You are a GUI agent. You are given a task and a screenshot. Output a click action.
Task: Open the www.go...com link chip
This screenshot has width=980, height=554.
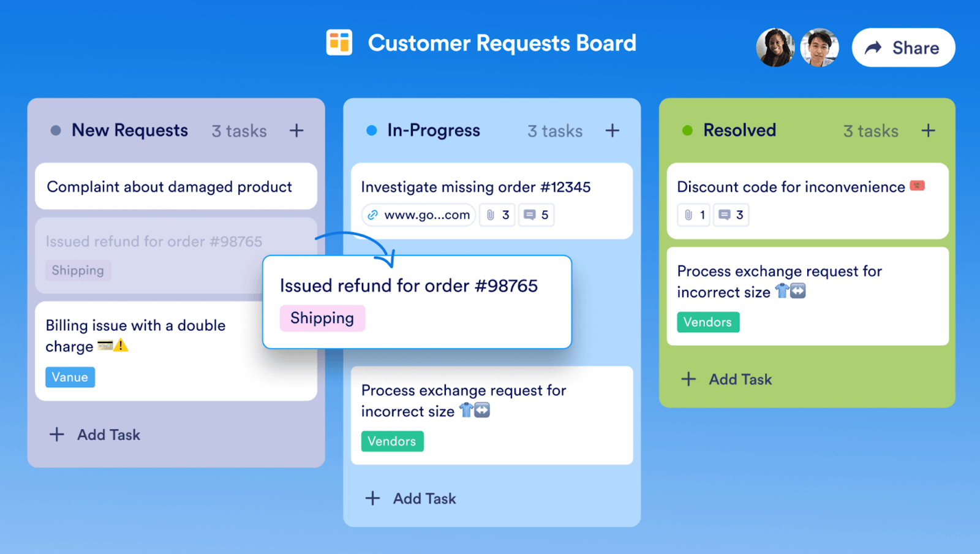point(418,214)
